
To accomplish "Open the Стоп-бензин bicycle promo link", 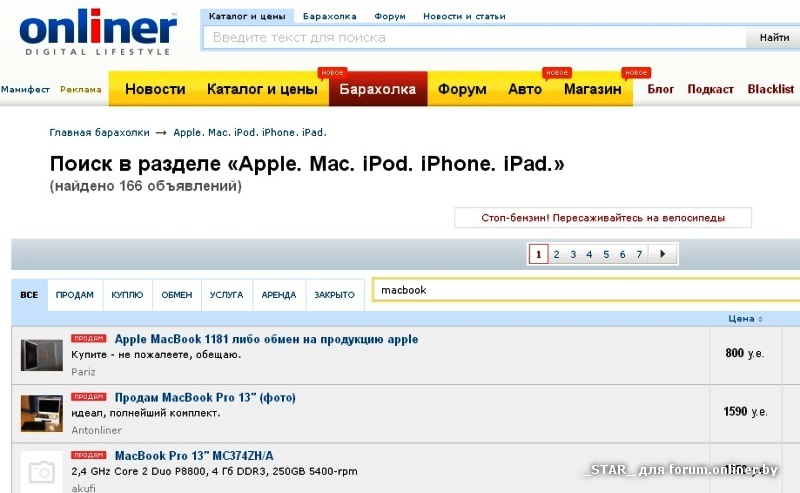I will pyautogui.click(x=603, y=218).
